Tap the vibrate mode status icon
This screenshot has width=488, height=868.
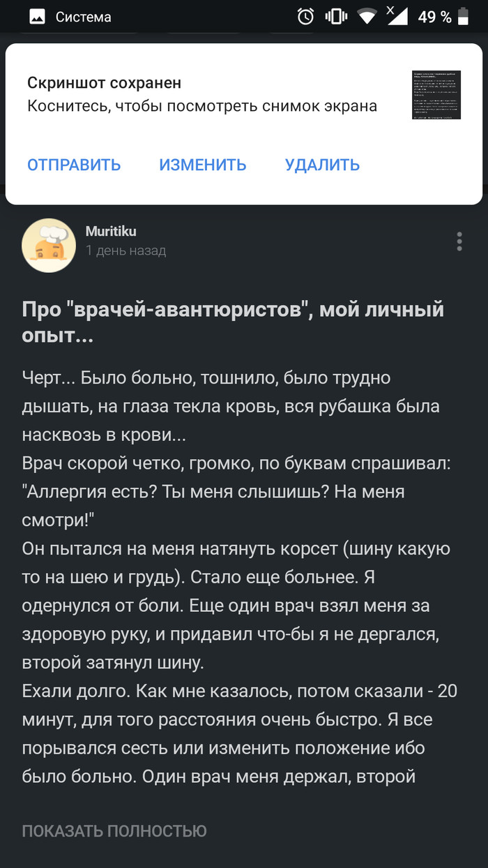335,17
